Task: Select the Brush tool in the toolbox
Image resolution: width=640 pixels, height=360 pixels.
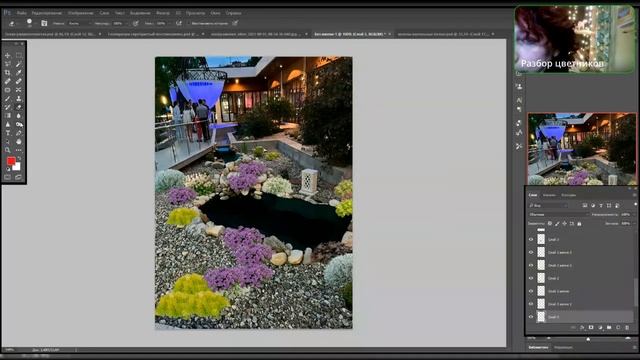Action: [8, 98]
